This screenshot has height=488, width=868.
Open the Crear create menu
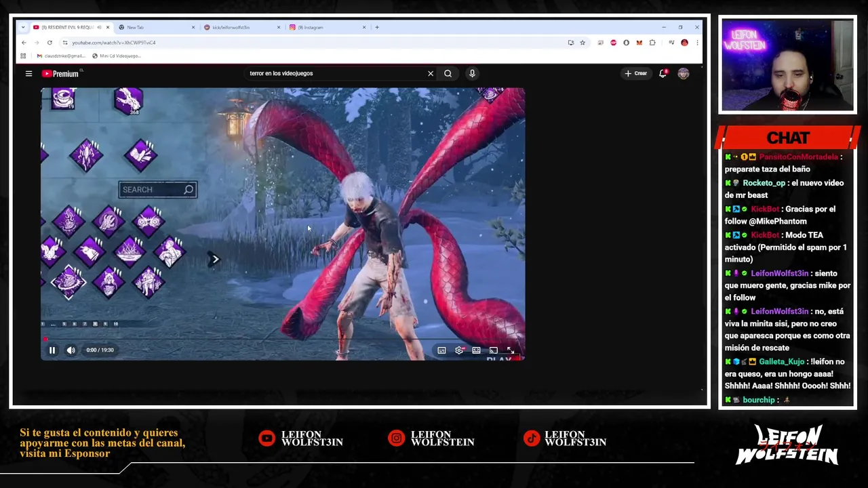click(x=636, y=73)
